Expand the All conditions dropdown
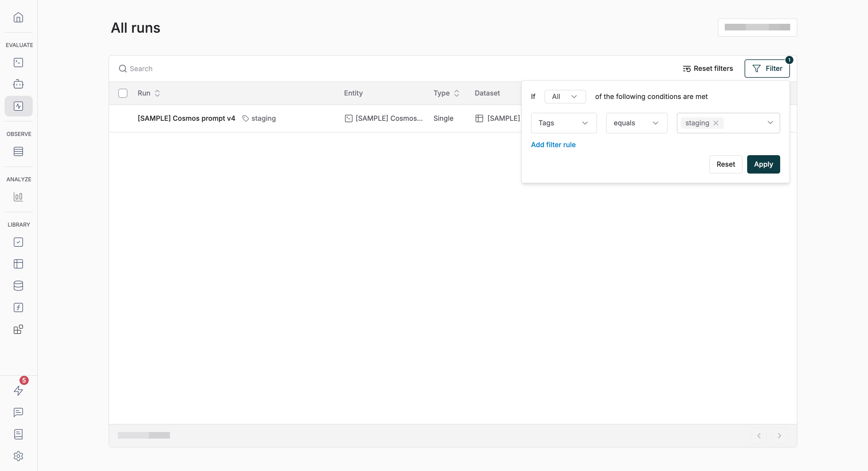This screenshot has width=868, height=471. click(565, 97)
